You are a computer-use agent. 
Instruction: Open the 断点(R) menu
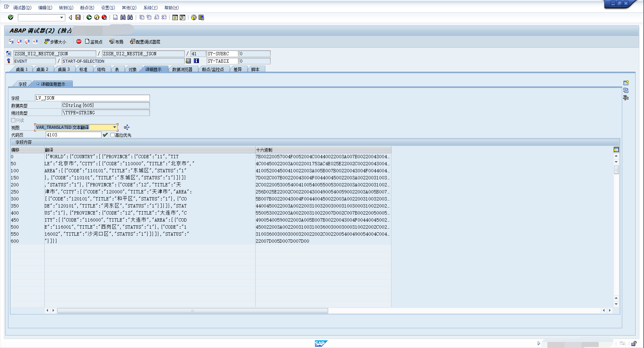tap(87, 8)
